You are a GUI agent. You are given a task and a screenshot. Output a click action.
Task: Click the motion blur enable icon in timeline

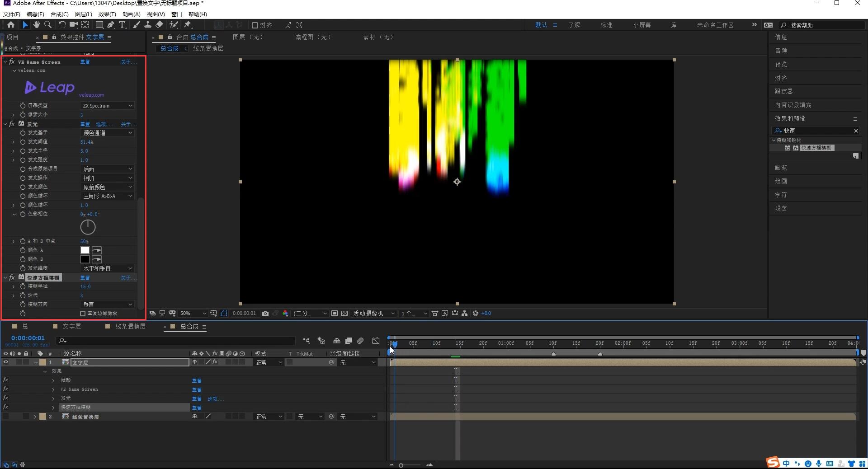(x=360, y=341)
